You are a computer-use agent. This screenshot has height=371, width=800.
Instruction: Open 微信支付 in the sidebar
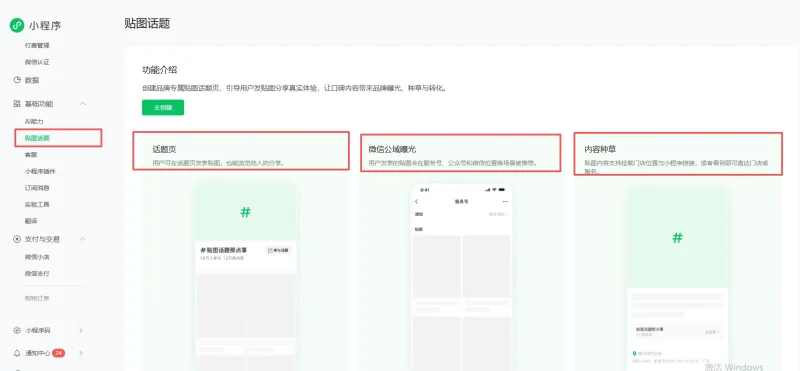pos(37,274)
